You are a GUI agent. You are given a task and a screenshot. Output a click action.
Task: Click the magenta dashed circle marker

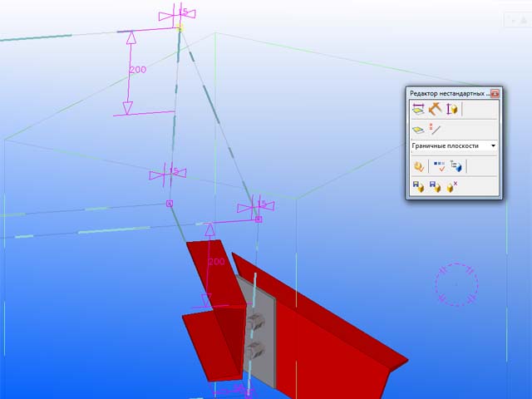pos(456,284)
